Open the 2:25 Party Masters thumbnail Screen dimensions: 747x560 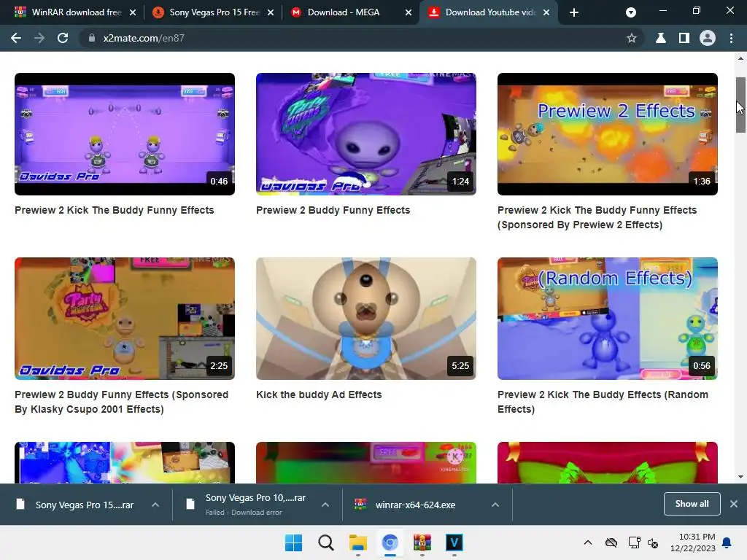pyautogui.click(x=124, y=319)
